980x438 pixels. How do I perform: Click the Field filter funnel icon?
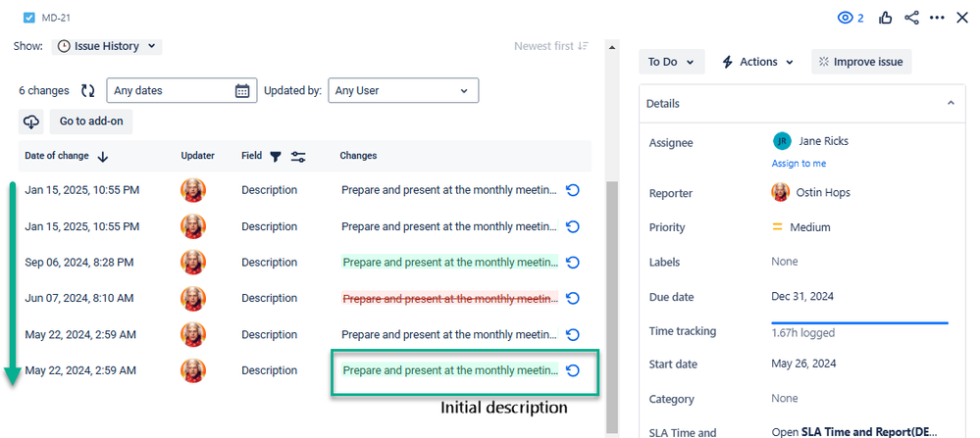coord(276,157)
